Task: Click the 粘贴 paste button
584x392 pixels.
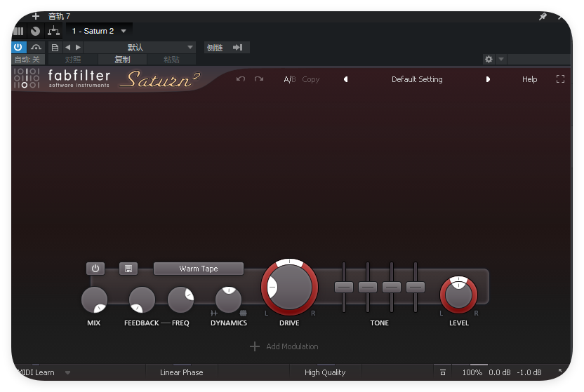Action: pyautogui.click(x=171, y=60)
